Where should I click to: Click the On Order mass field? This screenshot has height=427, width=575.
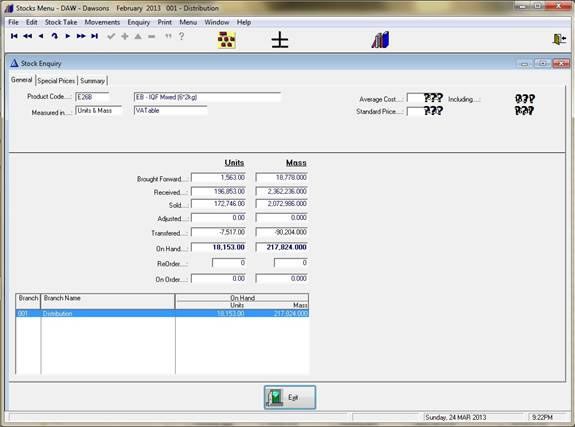click(x=282, y=279)
